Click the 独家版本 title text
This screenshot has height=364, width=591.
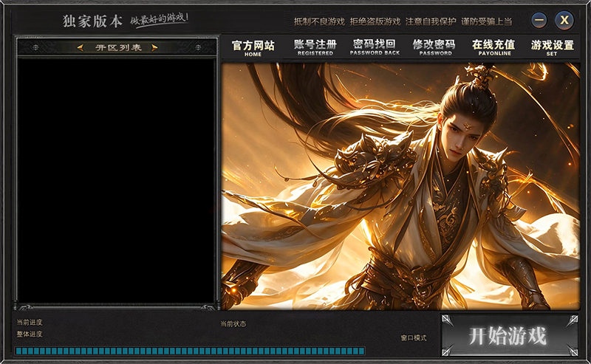point(93,21)
